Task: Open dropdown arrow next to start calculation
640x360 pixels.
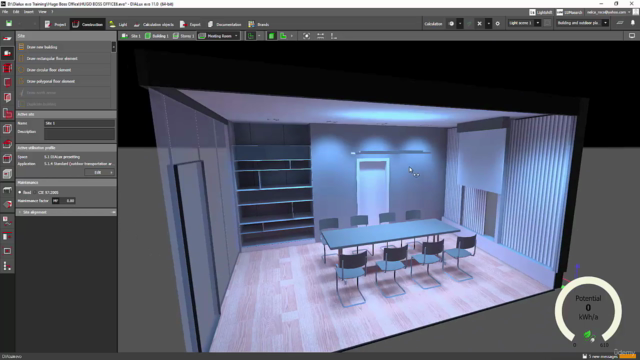Action: [460, 24]
